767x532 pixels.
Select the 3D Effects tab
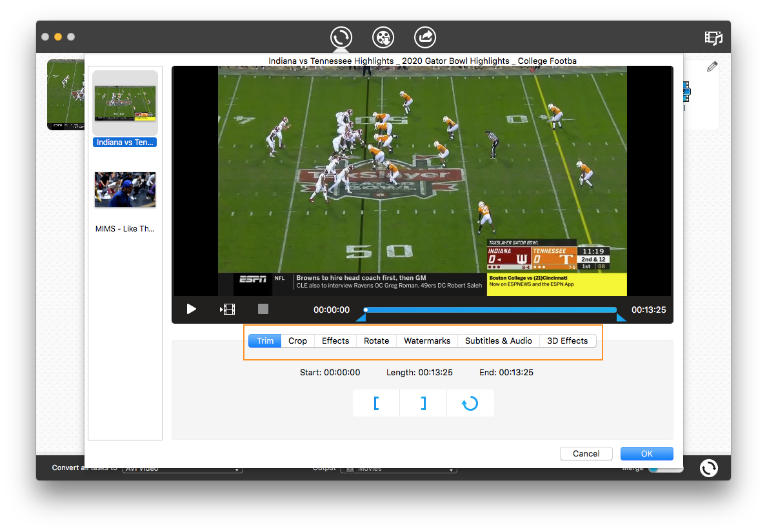tap(568, 341)
